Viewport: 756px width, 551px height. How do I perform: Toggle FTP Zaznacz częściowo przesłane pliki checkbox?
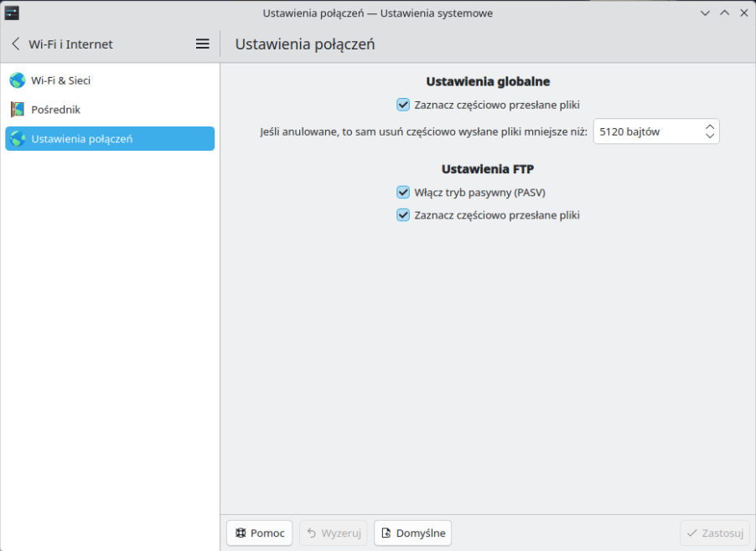point(403,215)
